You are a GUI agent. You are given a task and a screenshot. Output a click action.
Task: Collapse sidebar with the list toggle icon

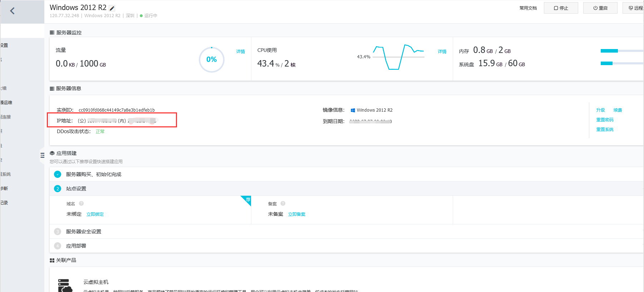click(42, 155)
